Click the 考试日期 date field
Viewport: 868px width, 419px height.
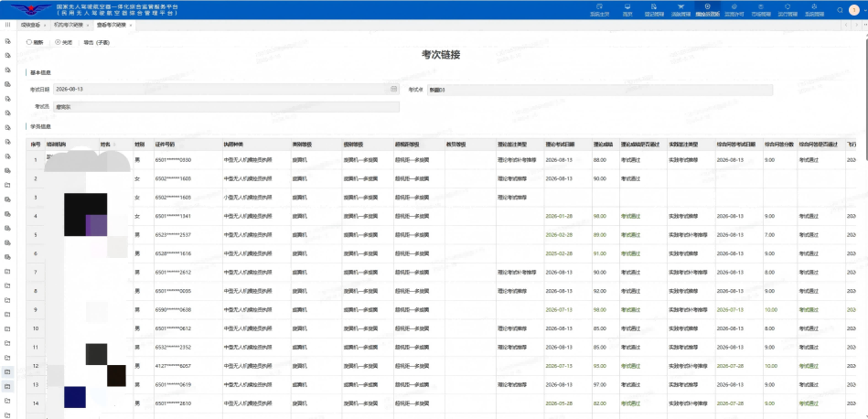[226, 89]
